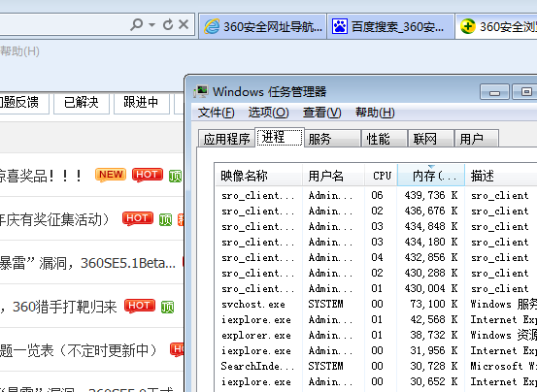Open the 惊喜奖品 forum post

pyautogui.click(x=41, y=176)
